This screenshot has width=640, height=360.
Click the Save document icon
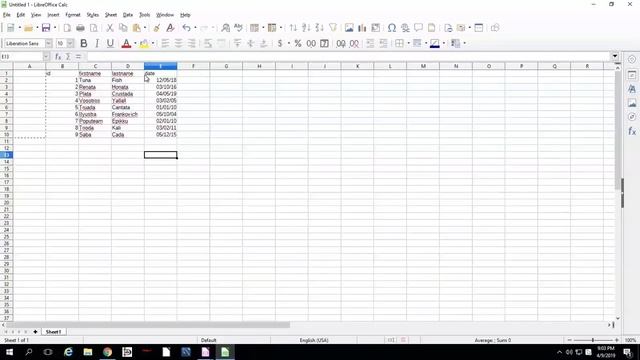(x=46, y=28)
